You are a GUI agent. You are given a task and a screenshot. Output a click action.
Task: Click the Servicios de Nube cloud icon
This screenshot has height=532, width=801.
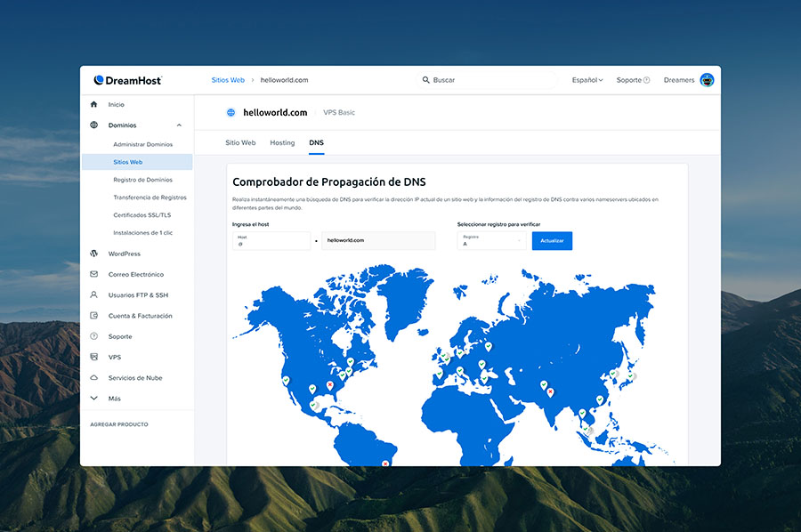coord(94,378)
